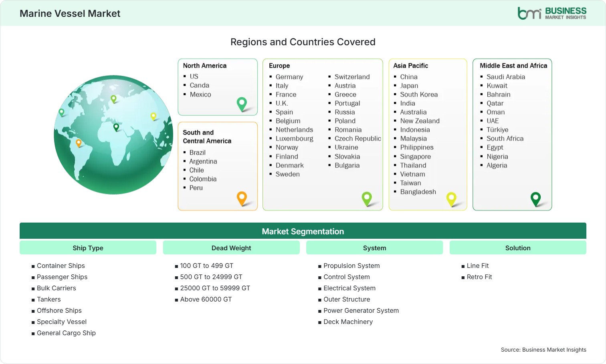
Task: Click the Retro Fit list item
Action: tap(479, 277)
